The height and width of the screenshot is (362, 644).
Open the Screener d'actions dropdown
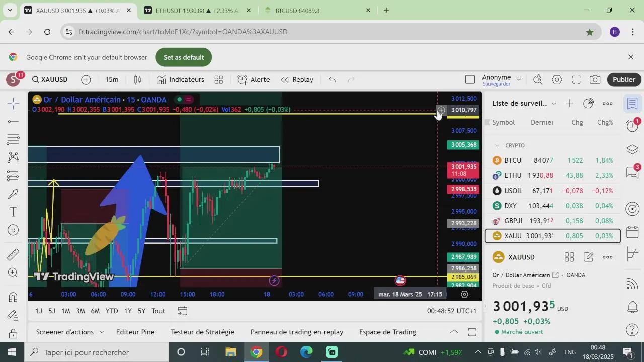point(69,332)
